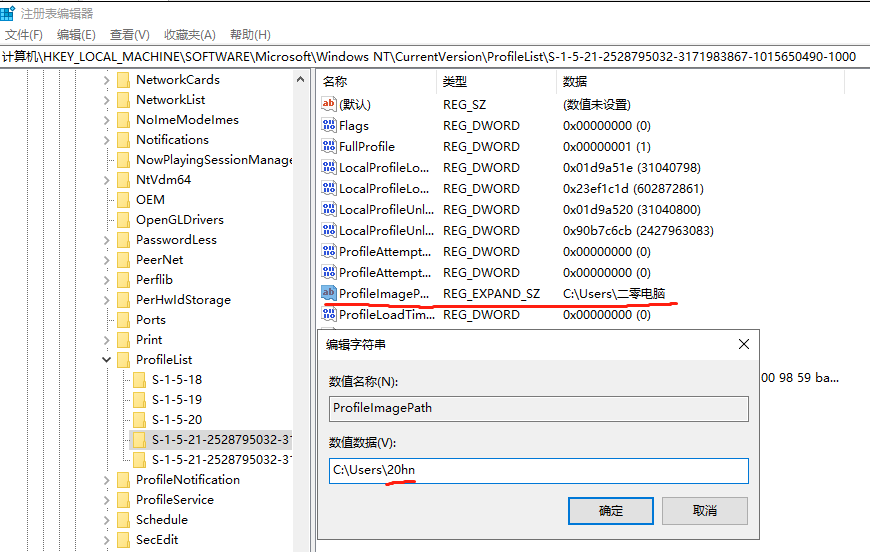This screenshot has width=870, height=552.
Task: Collapse the ProfileList tree node
Action: tap(107, 360)
